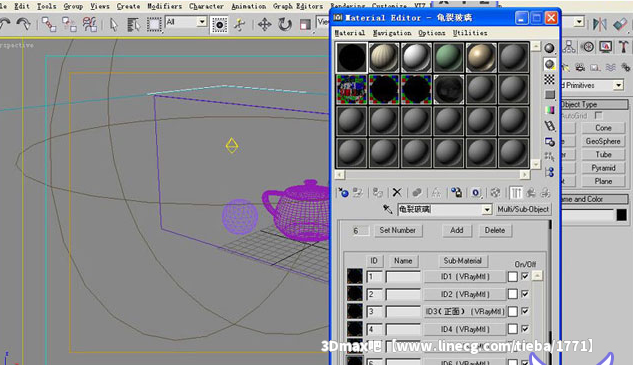633x365 pixels.
Task: Click Show Map in Viewport cube icon
Action: tap(495, 193)
